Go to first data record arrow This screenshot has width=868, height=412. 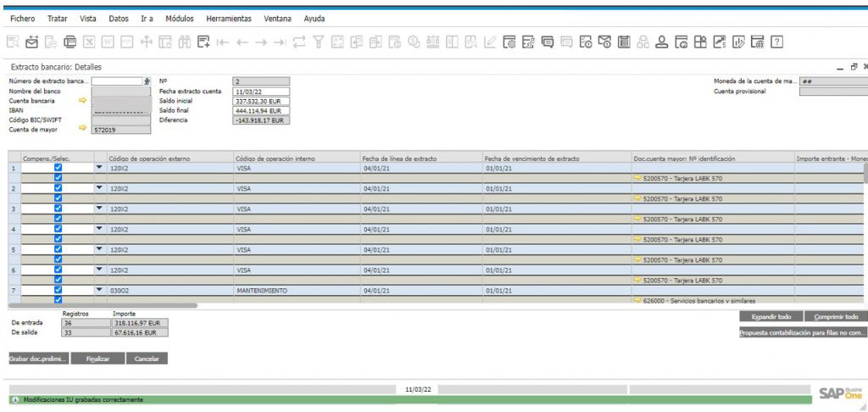pos(223,42)
